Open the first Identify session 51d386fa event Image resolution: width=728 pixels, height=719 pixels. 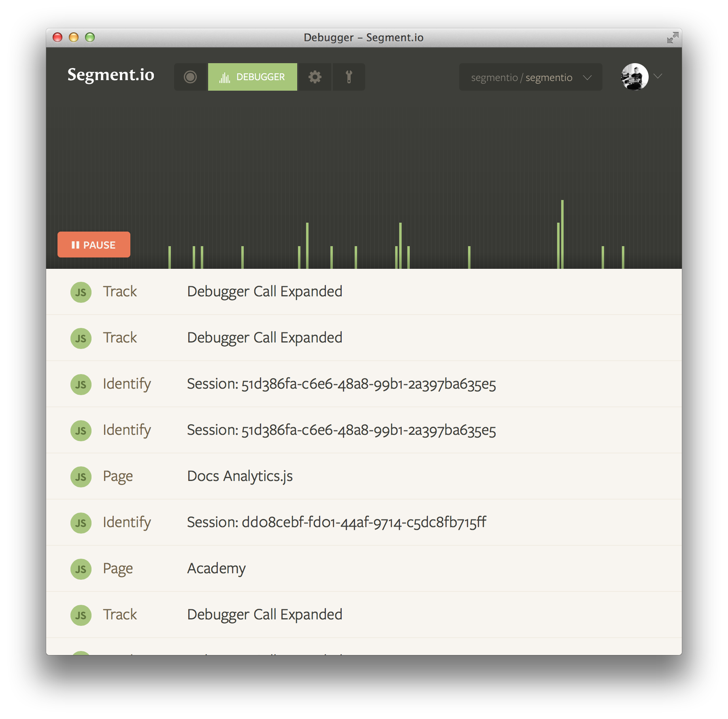point(364,384)
